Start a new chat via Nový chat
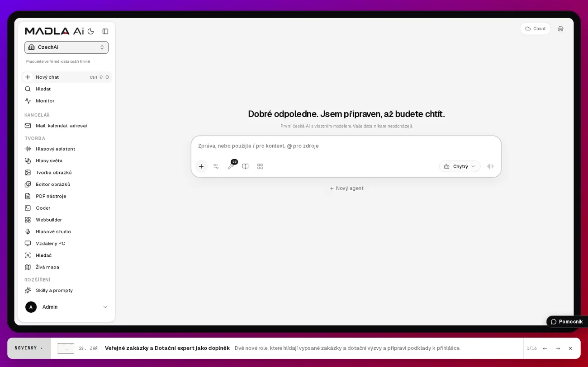The width and height of the screenshot is (588, 367). pyautogui.click(x=66, y=77)
